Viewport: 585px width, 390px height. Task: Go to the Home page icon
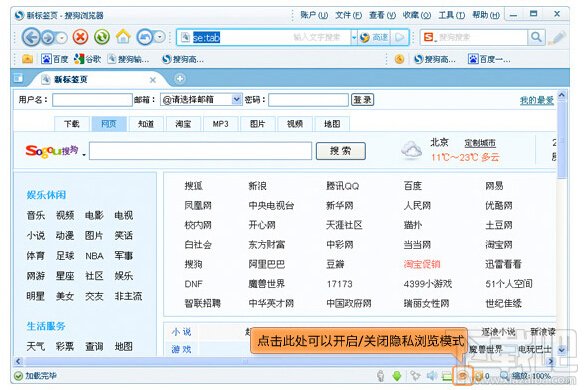(123, 37)
